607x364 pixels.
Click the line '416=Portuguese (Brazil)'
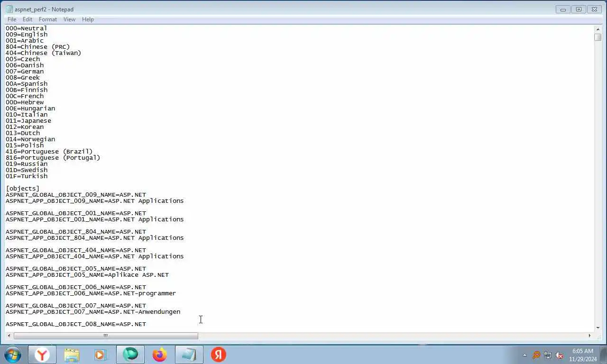49,152
